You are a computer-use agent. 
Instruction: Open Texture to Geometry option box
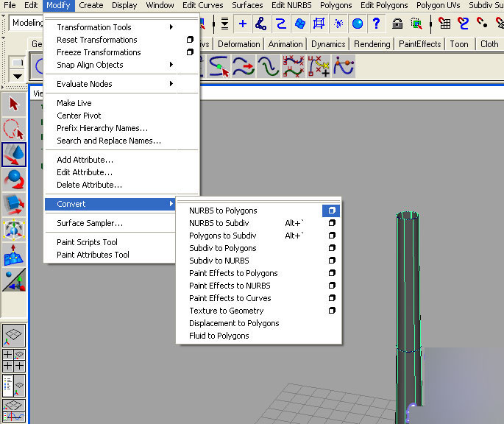(332, 311)
